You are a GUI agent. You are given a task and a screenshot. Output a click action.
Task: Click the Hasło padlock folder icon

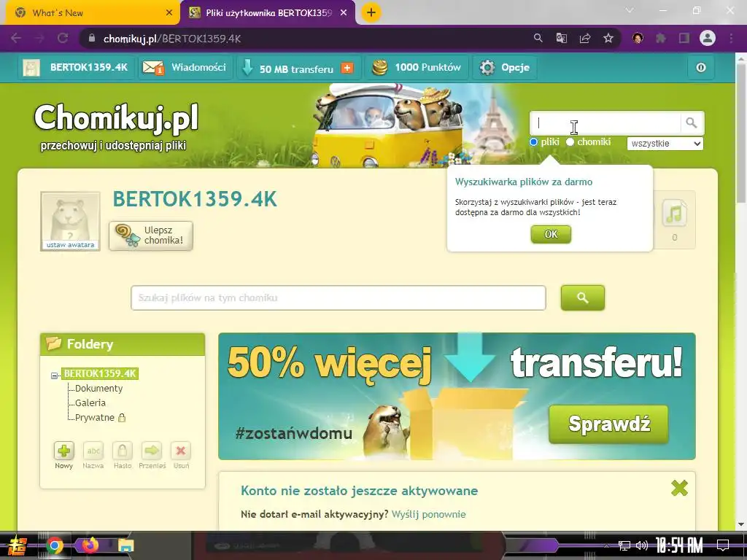pyautogui.click(x=123, y=451)
